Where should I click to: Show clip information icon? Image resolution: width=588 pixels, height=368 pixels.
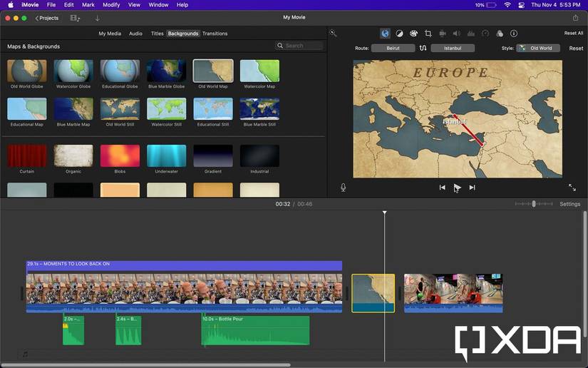514,34
